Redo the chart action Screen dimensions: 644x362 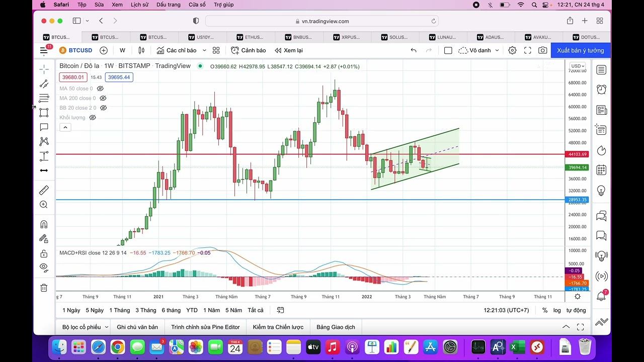click(x=429, y=50)
